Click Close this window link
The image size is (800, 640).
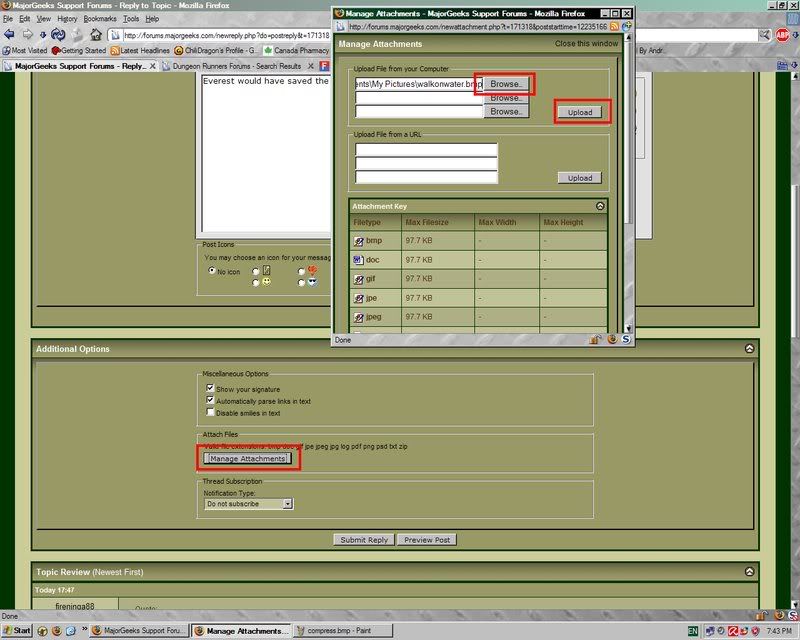(x=586, y=44)
